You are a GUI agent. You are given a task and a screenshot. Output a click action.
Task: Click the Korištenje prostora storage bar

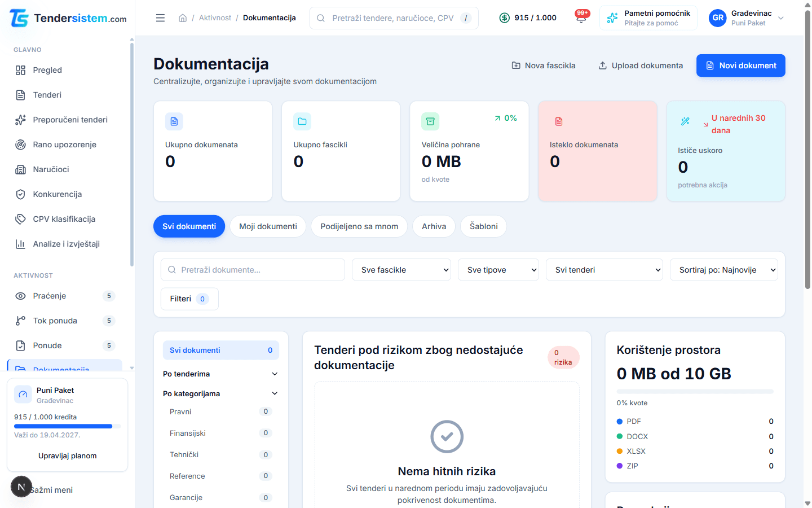695,391
